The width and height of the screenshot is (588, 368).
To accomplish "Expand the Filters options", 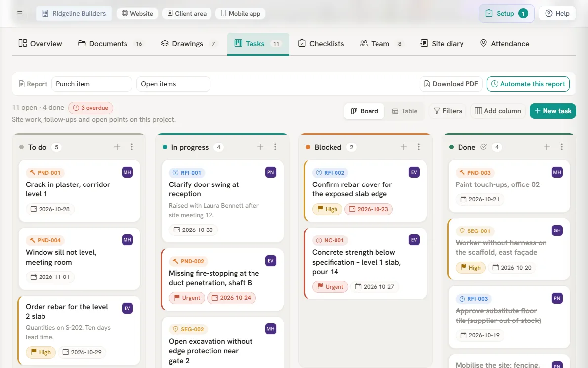I will [448, 111].
